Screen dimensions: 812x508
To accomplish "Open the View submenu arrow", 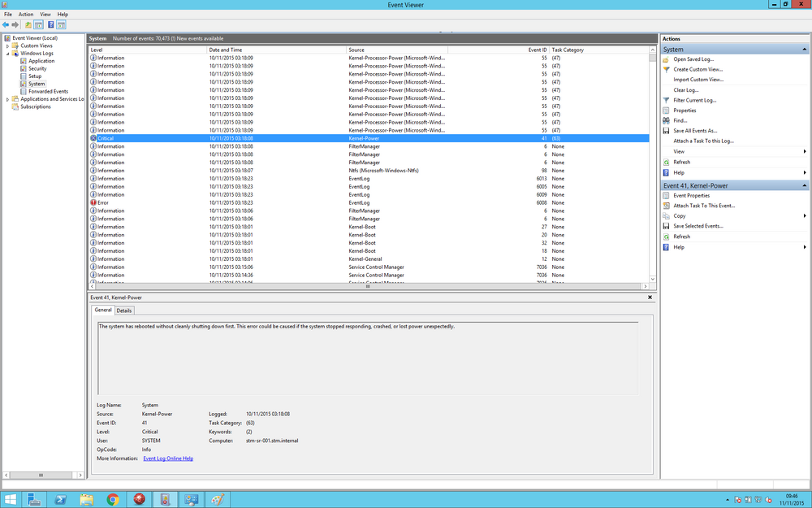I will coord(804,152).
